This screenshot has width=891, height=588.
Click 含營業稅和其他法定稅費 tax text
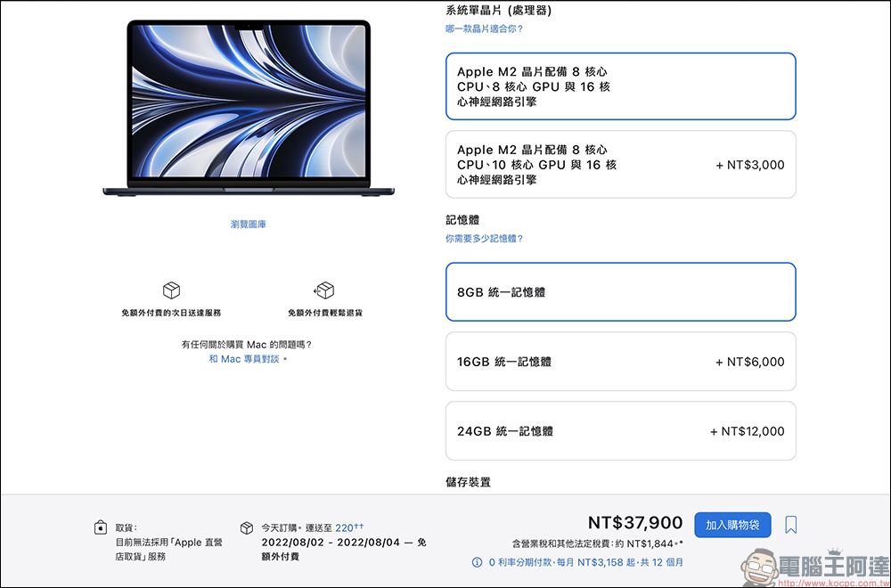(598, 544)
